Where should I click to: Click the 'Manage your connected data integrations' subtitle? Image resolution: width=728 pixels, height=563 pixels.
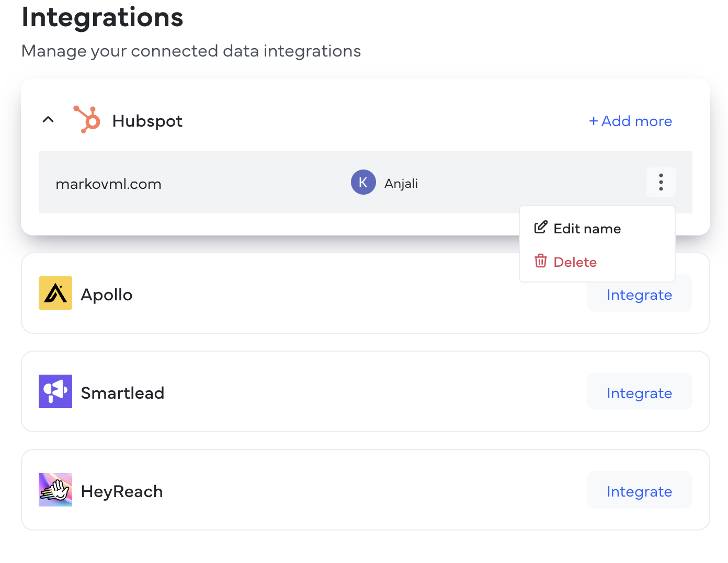pyautogui.click(x=191, y=51)
